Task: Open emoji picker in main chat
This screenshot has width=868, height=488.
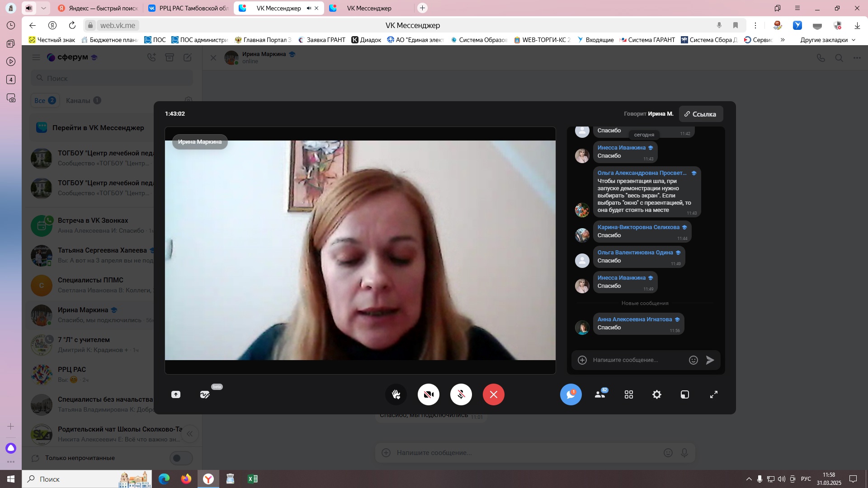Action: click(x=668, y=453)
